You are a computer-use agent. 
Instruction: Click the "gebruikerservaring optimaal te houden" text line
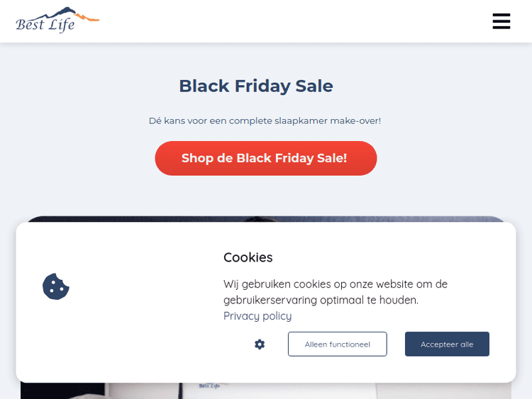[321, 300]
